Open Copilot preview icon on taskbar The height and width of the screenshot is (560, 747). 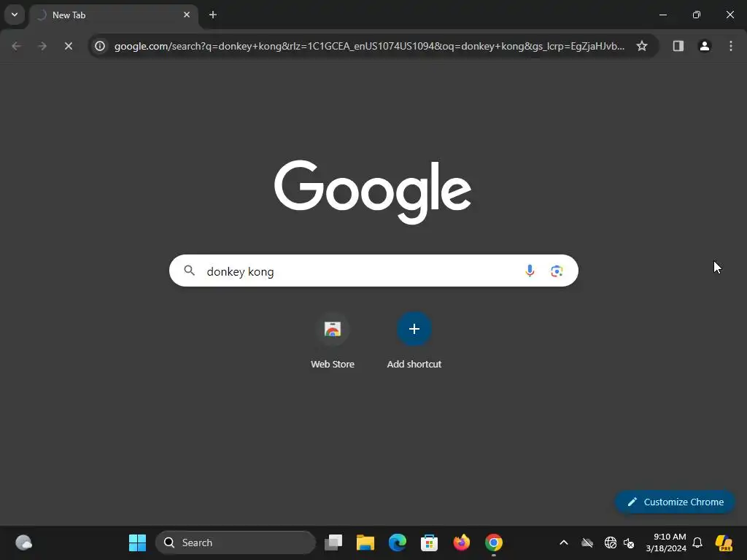tap(724, 542)
